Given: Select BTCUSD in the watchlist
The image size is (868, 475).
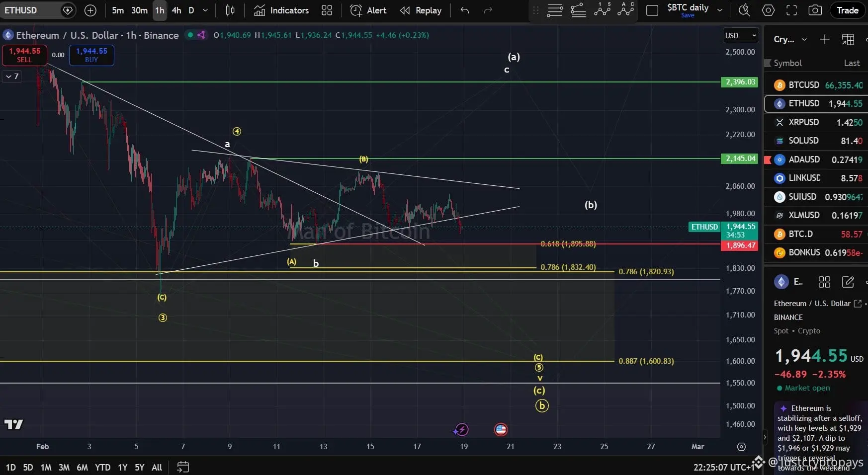Looking at the screenshot, I should pos(816,85).
